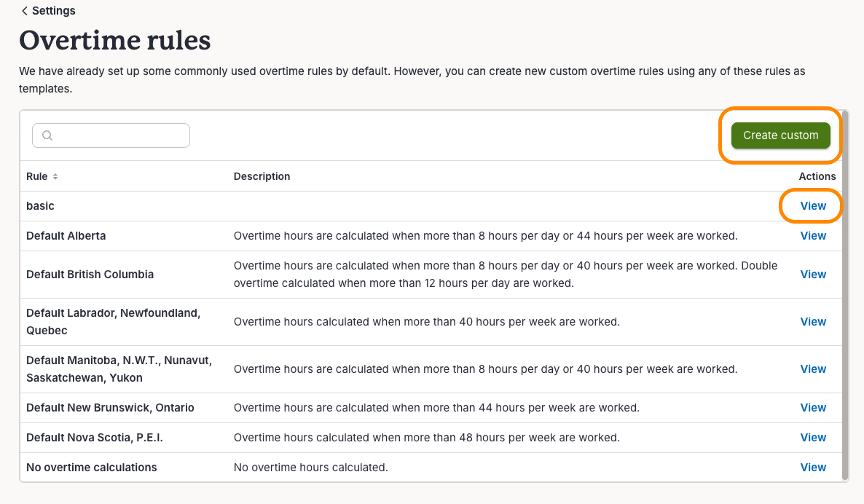View the Default Alberta rule
The image size is (864, 504).
pos(813,236)
